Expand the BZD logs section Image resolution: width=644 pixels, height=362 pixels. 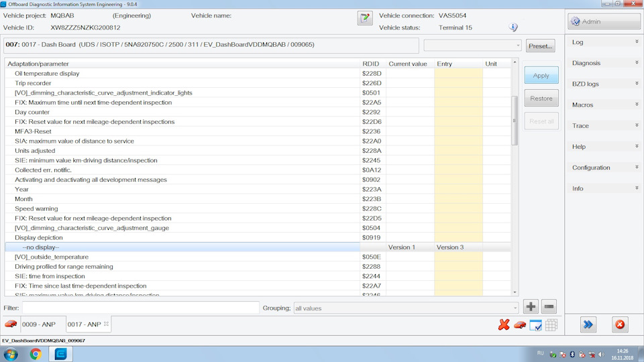pos(604,84)
